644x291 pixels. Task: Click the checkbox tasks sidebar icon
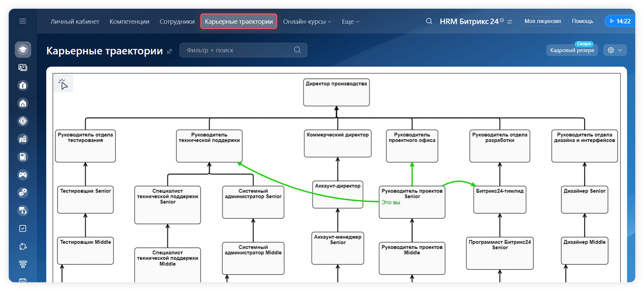23,228
